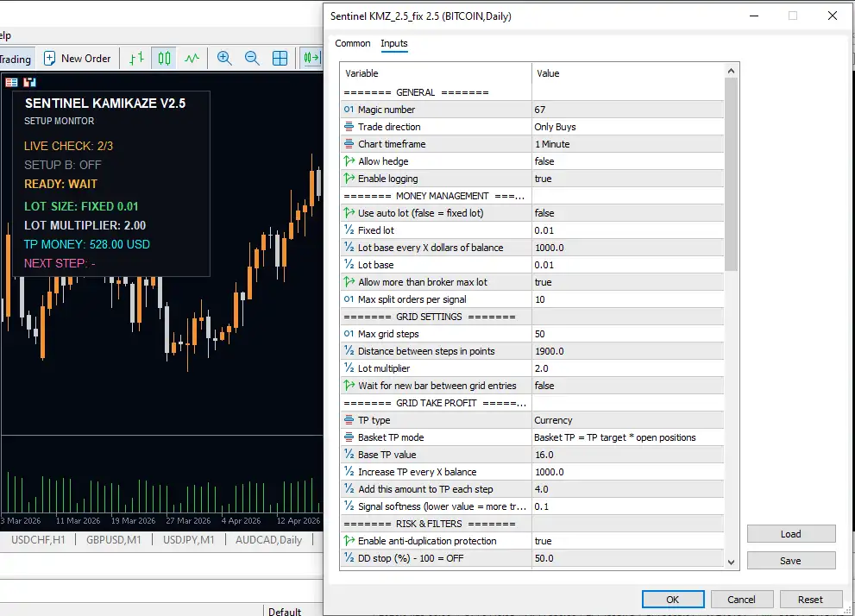Click the Basket TP mode row icon
Image resolution: width=855 pixels, height=616 pixels.
tap(349, 437)
